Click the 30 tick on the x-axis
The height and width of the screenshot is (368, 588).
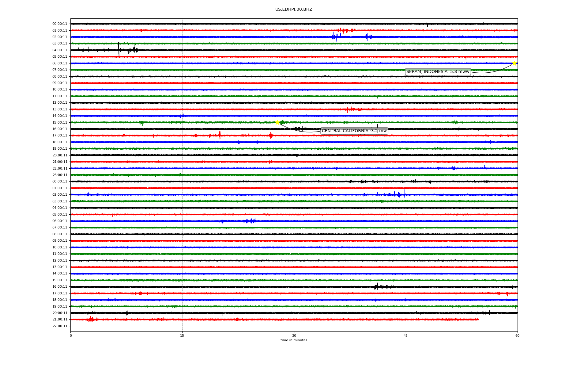click(x=294, y=335)
